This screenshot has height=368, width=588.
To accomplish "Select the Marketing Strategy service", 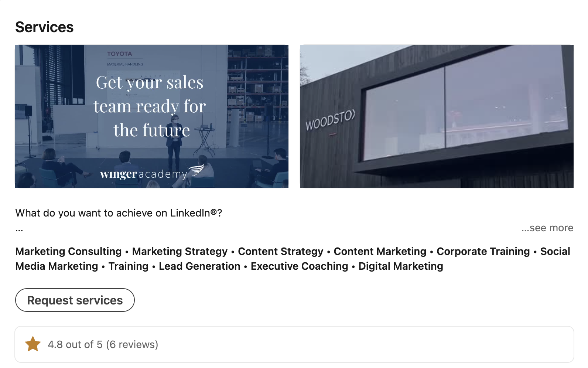I will 180,251.
